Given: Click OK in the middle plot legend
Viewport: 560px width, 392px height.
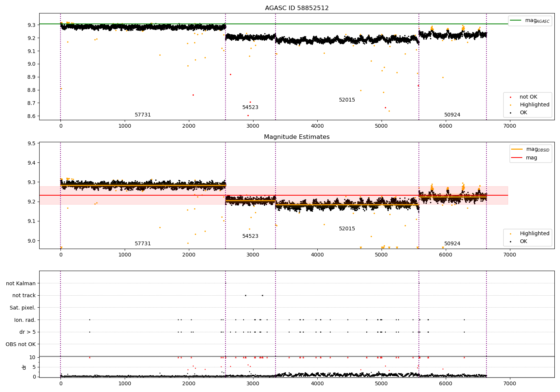Looking at the screenshot, I should (x=523, y=242).
